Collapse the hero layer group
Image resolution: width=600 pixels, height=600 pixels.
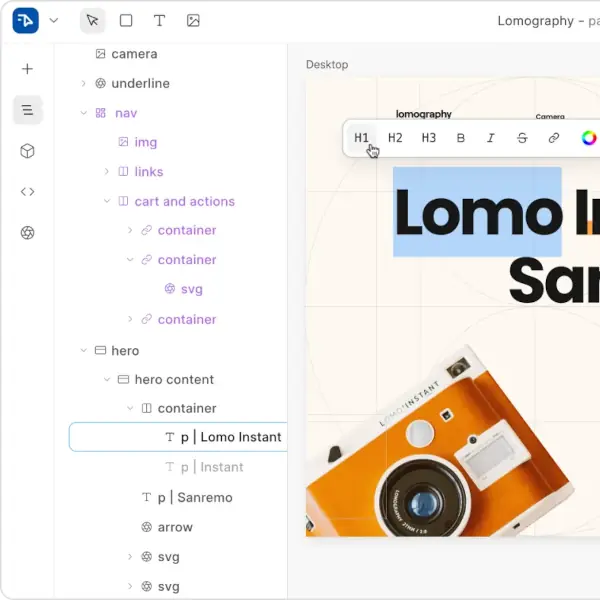pyautogui.click(x=84, y=351)
